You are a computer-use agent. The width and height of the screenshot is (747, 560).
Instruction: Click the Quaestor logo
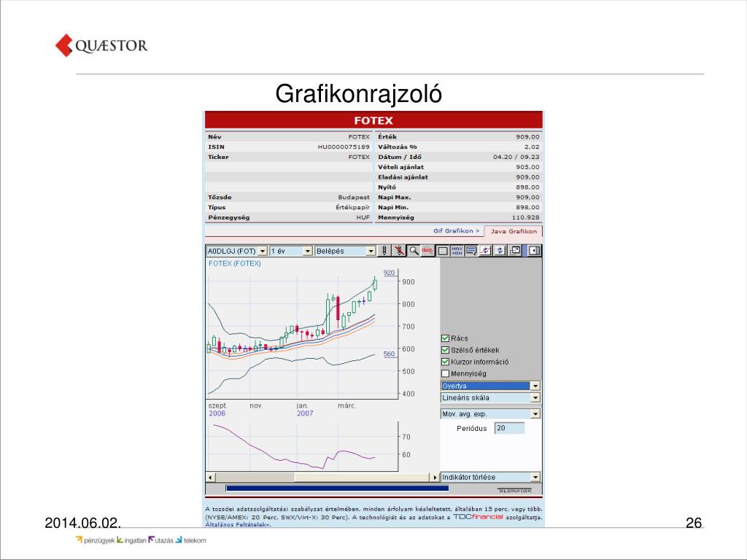coord(101,45)
